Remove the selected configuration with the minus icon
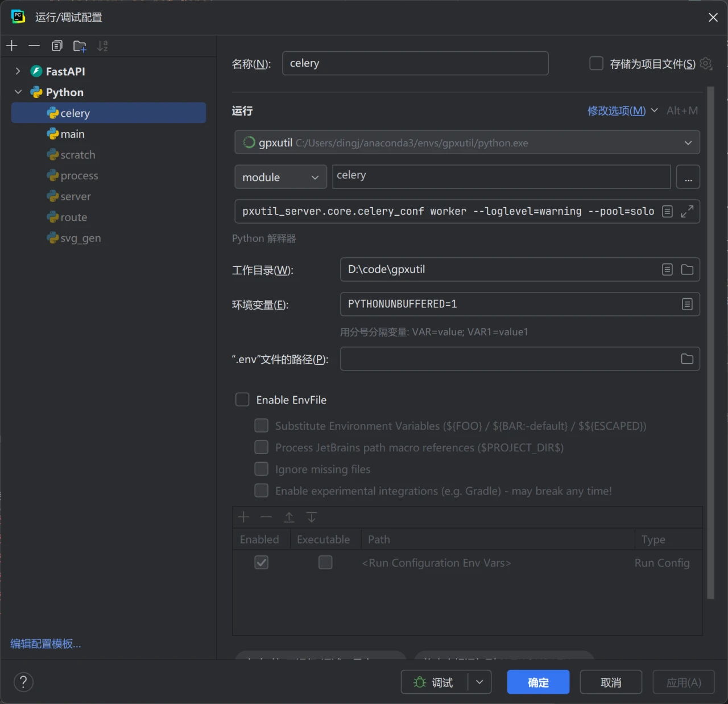The width and height of the screenshot is (728, 704). point(34,46)
